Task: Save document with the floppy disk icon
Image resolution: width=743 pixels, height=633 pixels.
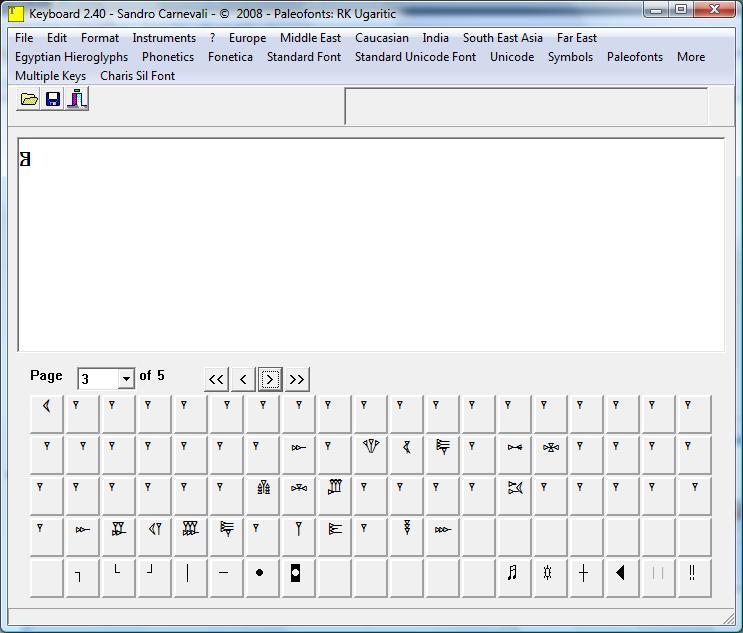Action: point(53,99)
